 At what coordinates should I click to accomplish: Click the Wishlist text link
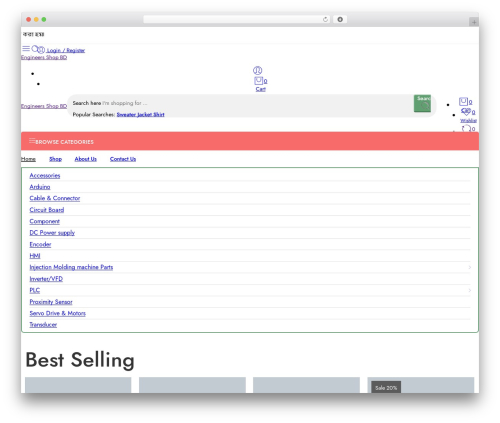point(468,120)
